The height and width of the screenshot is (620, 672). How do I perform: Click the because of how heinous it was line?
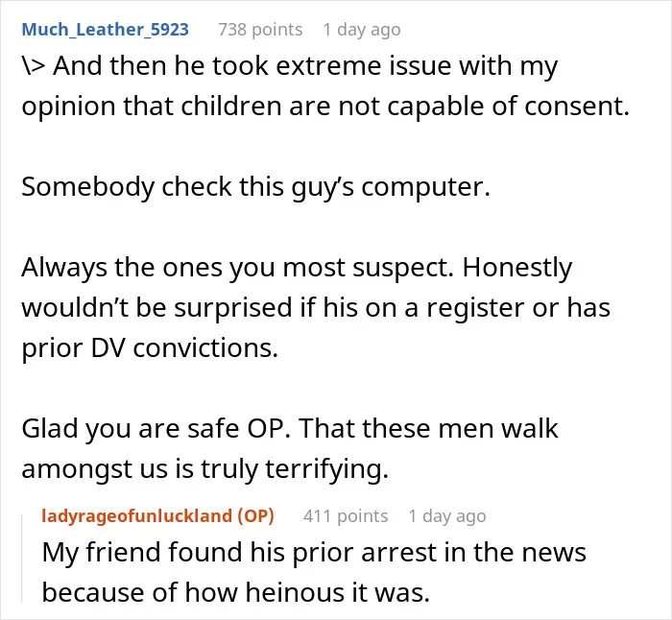(236, 592)
